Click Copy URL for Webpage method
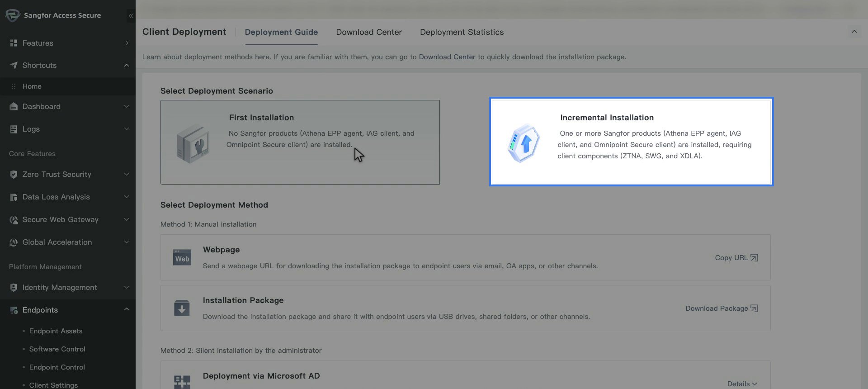The height and width of the screenshot is (389, 868). [x=736, y=258]
